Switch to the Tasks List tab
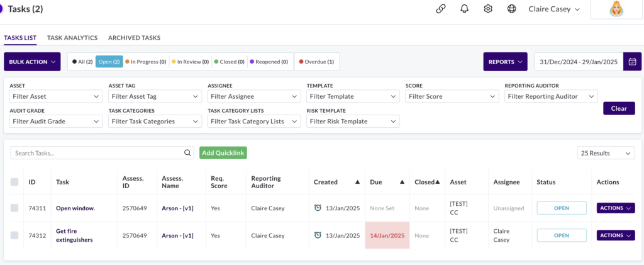The width and height of the screenshot is (644, 265). tap(20, 38)
